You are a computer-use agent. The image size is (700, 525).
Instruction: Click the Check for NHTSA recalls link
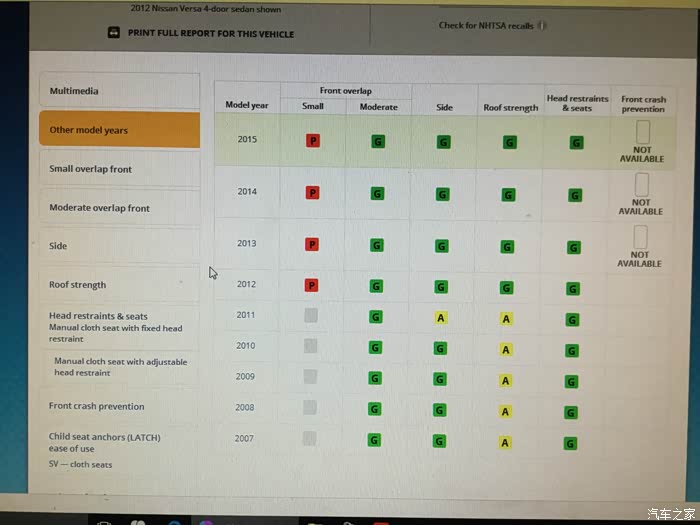click(x=485, y=25)
